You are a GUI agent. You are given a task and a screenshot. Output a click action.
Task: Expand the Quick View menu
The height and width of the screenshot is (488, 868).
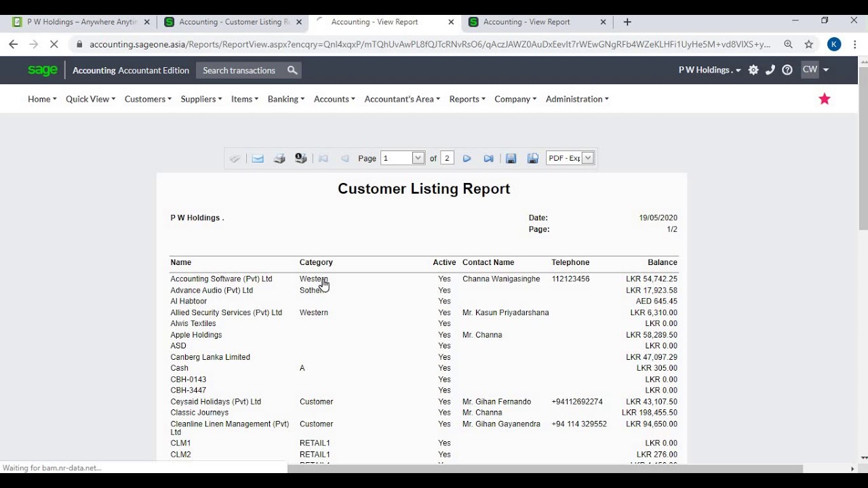[x=90, y=99]
